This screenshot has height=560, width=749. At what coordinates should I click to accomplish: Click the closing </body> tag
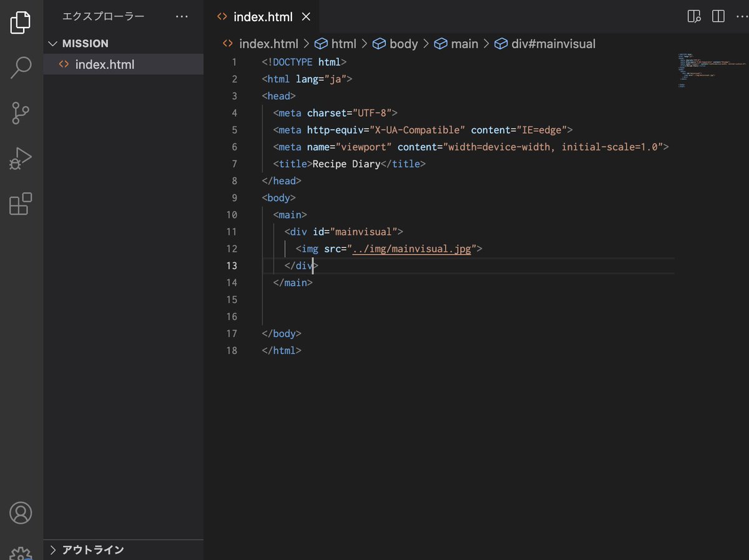(281, 334)
